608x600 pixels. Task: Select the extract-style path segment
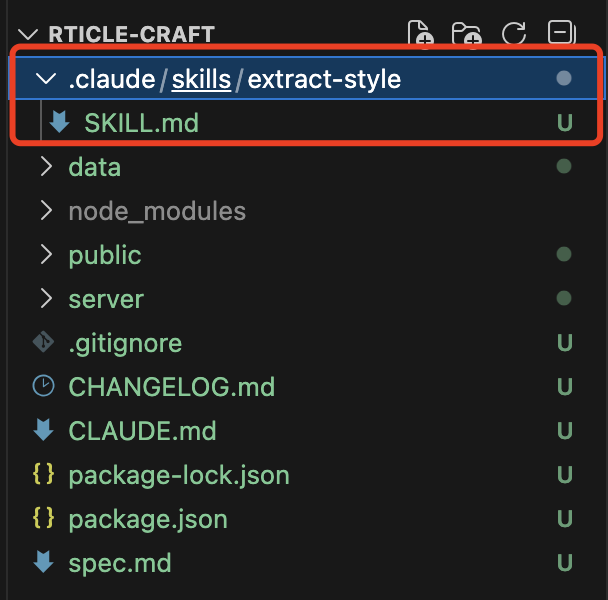click(324, 79)
